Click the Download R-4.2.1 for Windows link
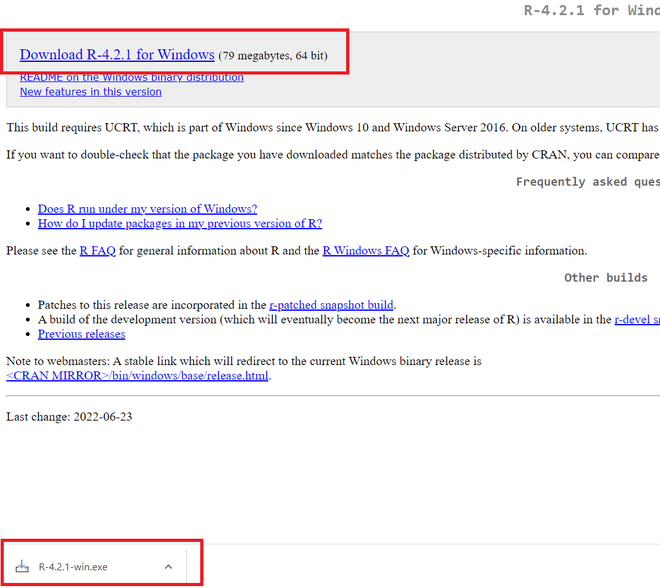The image size is (660, 588). (x=117, y=55)
